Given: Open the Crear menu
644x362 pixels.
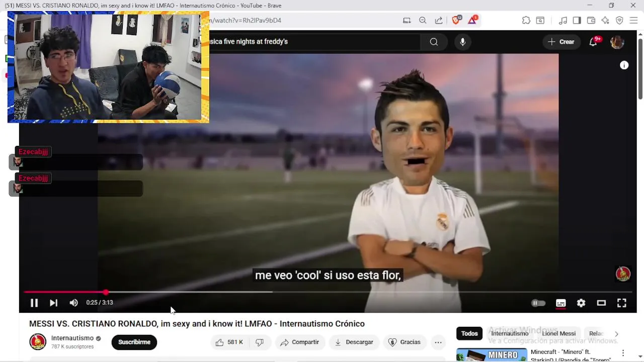Looking at the screenshot, I should point(561,42).
